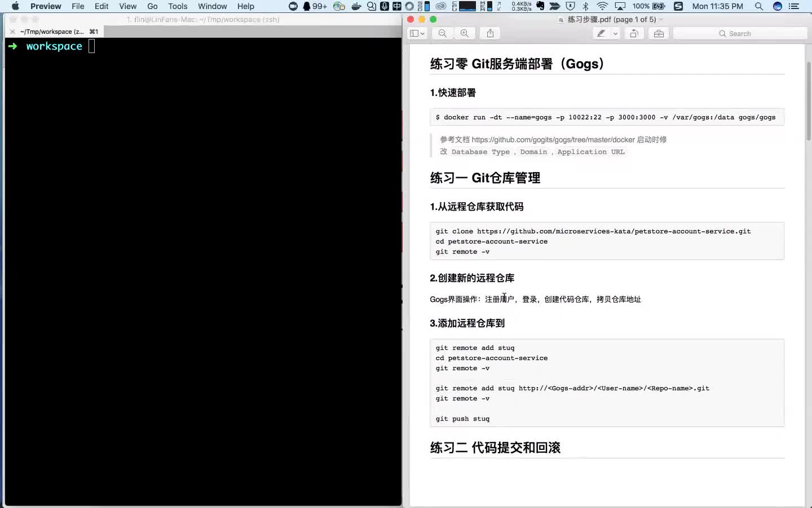Expand the sidebar view options arrow
This screenshot has height=508, width=812.
[421, 33]
